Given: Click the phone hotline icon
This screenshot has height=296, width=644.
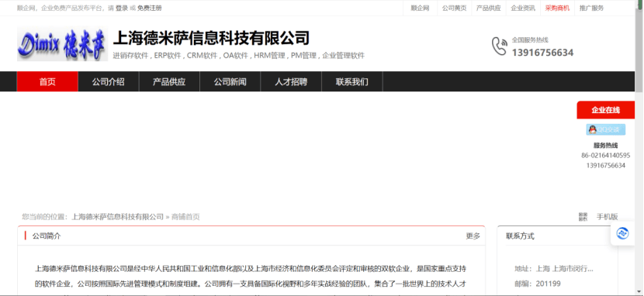Looking at the screenshot, I should [499, 46].
